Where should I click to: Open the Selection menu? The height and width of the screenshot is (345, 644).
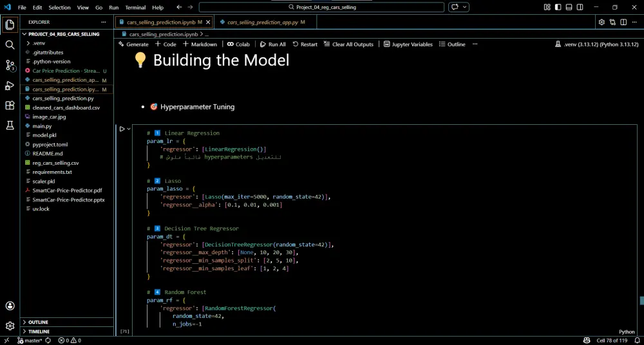pyautogui.click(x=59, y=7)
